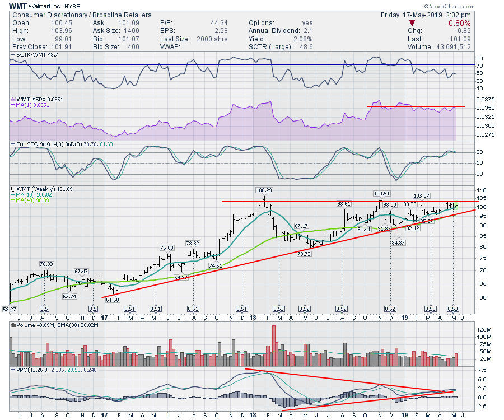Click the Volume value 43,691,512
The image size is (504, 420).
click(x=454, y=47)
